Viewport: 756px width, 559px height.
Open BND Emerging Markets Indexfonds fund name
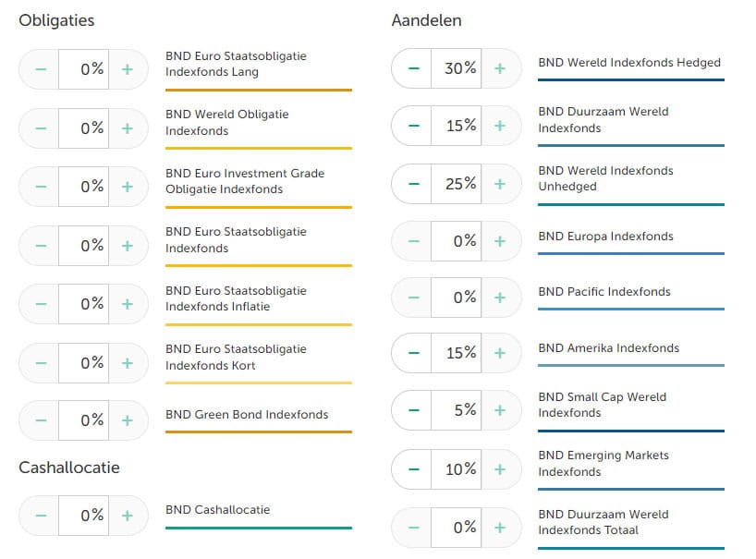(x=603, y=463)
